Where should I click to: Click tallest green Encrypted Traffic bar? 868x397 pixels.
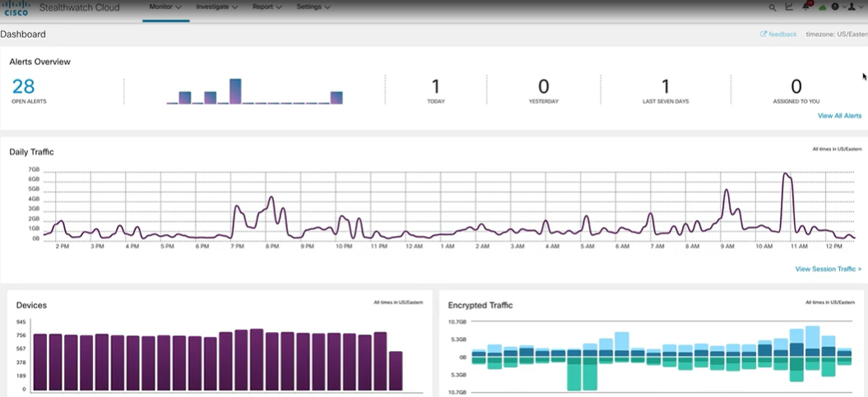point(574,373)
